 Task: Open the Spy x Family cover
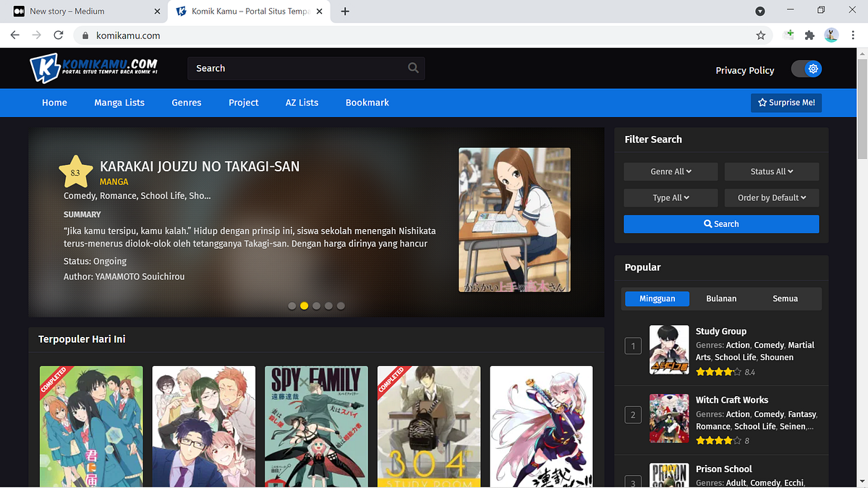click(316, 427)
